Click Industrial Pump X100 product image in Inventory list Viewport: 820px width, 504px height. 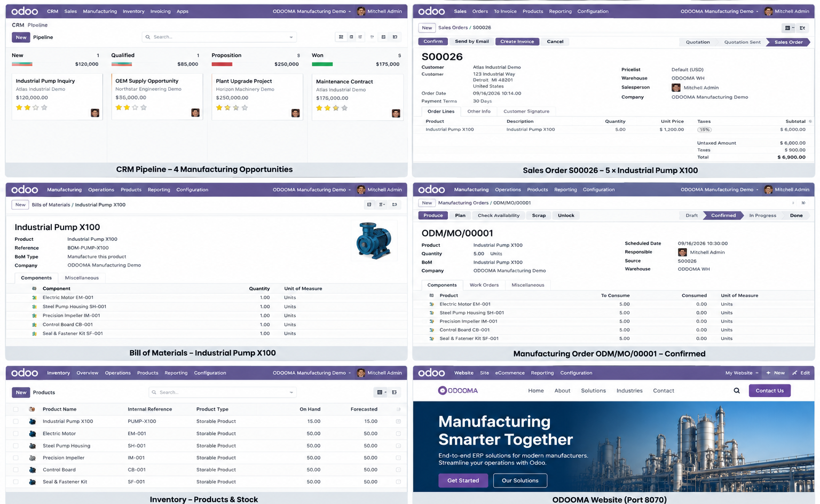[x=33, y=421]
